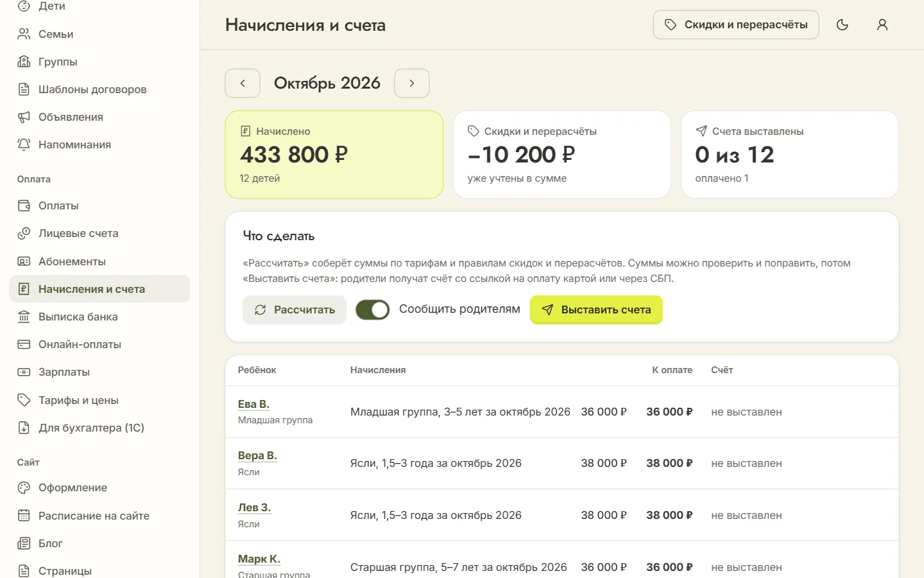This screenshot has height=578, width=924.
Task: Click the bold 38 000 ₽ for Вера В.
Action: click(669, 463)
